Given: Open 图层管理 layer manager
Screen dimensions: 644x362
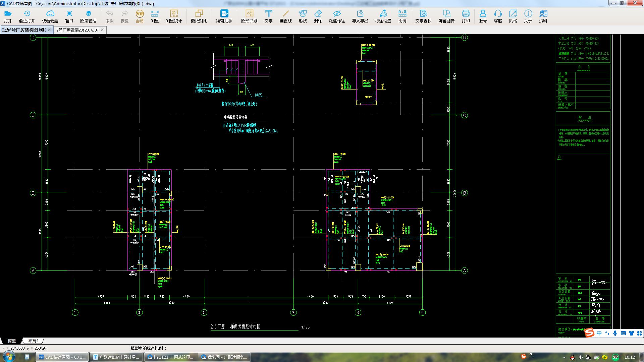Looking at the screenshot, I should pos(89,16).
